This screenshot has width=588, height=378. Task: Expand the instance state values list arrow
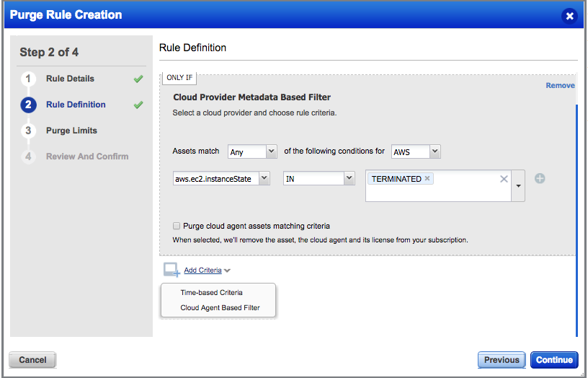click(x=518, y=186)
